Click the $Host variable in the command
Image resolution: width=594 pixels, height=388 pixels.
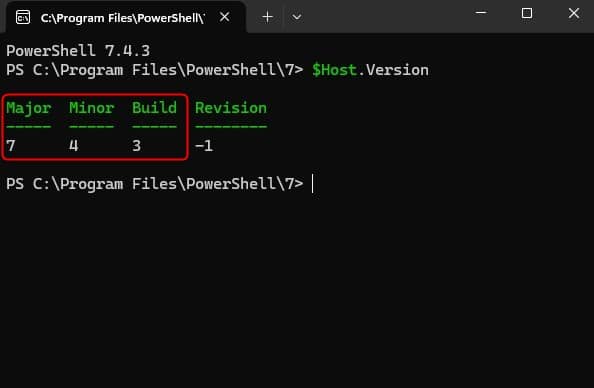click(x=335, y=70)
